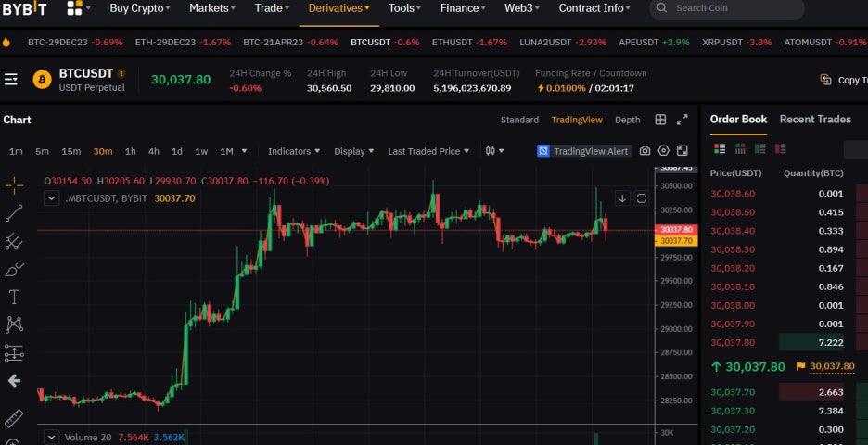
Task: Take a chart snapshot with camera icon
Action: (645, 151)
